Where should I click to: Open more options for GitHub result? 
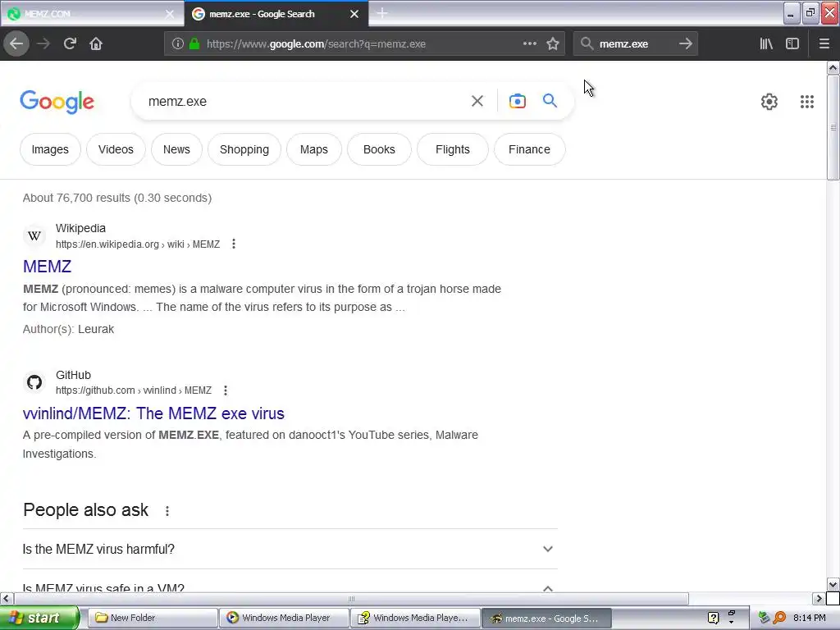(x=226, y=390)
